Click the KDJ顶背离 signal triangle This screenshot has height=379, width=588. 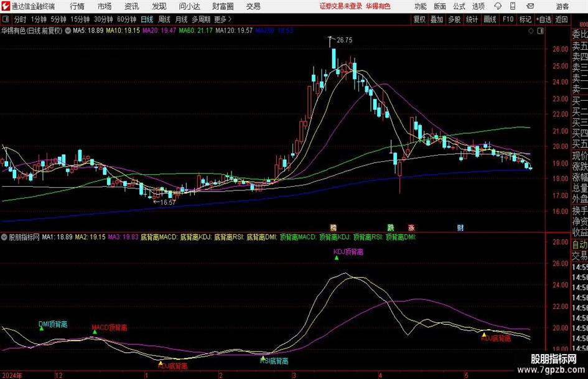pyautogui.click(x=337, y=258)
